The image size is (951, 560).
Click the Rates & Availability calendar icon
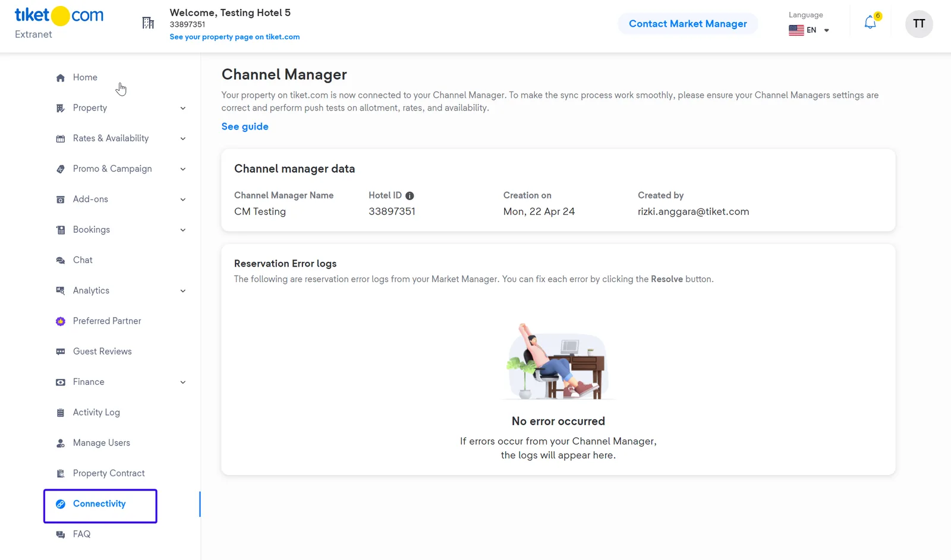pos(60,139)
